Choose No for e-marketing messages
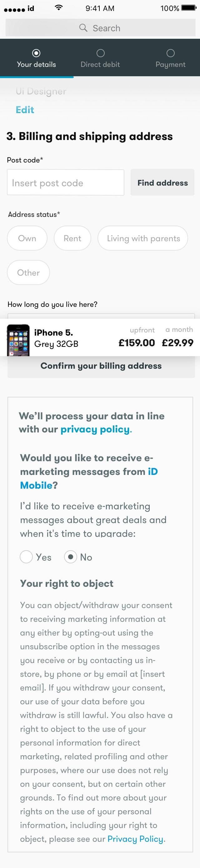Viewport: 200px width, 868px height. tap(71, 557)
